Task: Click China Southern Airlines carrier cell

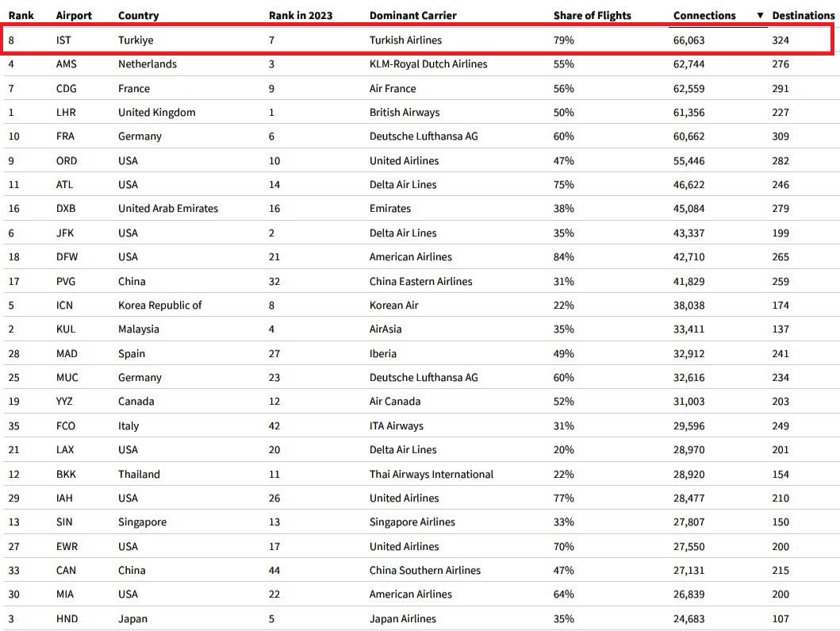Action: coord(425,571)
